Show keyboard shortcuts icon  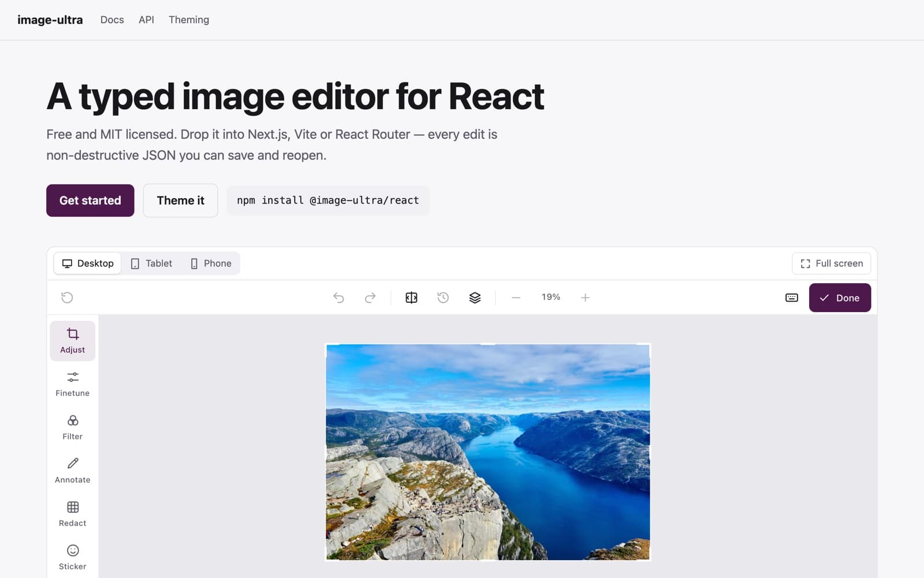pyautogui.click(x=792, y=298)
